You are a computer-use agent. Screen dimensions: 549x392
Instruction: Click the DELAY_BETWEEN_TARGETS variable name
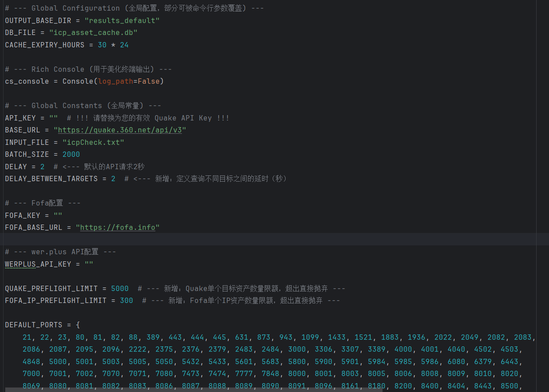click(x=51, y=179)
